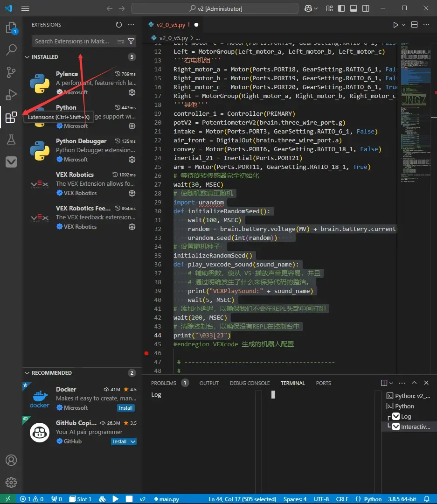
Task: Click the v2 command center search box
Action: pos(215,9)
